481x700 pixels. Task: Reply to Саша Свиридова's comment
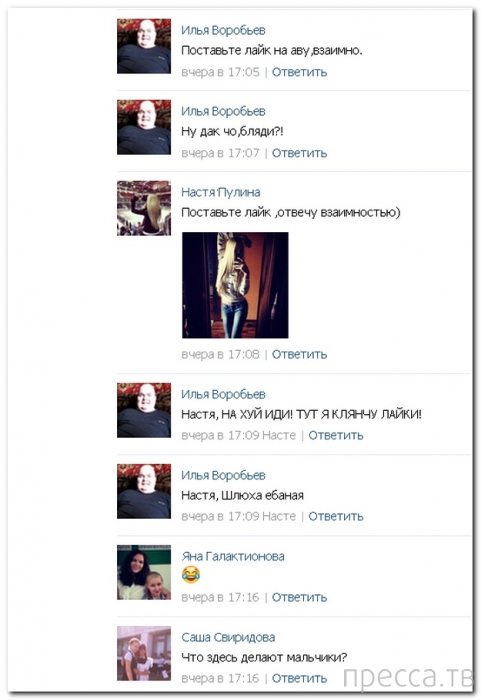pos(299,679)
